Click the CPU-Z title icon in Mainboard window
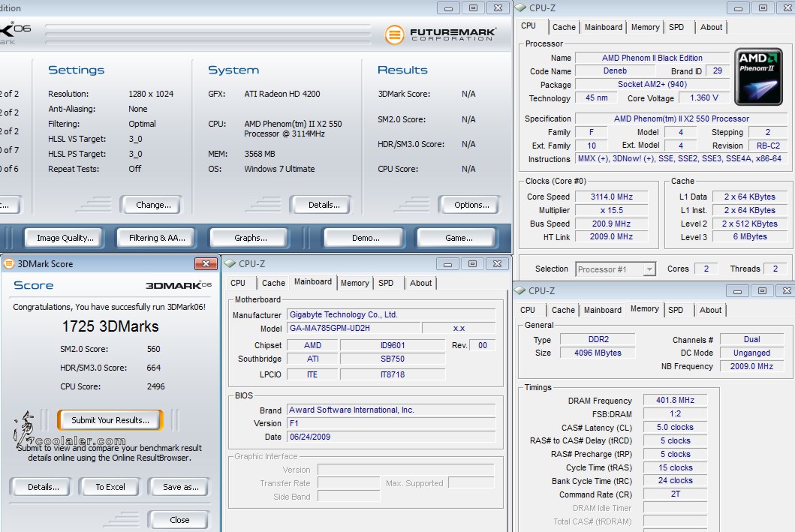This screenshot has width=795, height=532. tap(230, 263)
